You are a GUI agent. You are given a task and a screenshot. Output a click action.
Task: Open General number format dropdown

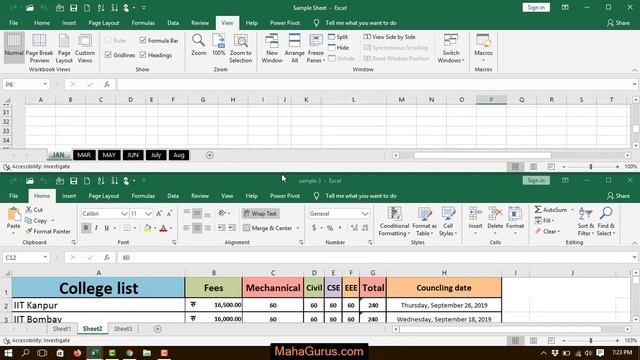tap(365, 213)
